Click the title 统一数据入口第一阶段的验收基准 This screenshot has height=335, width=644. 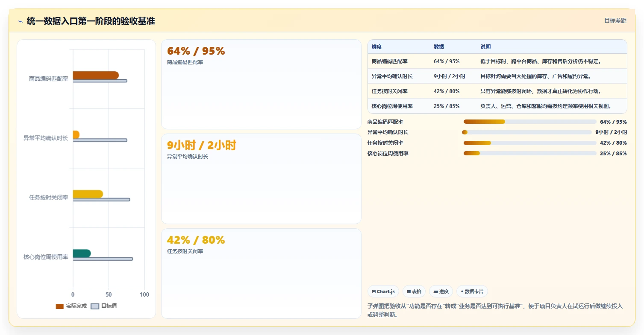coord(91,21)
